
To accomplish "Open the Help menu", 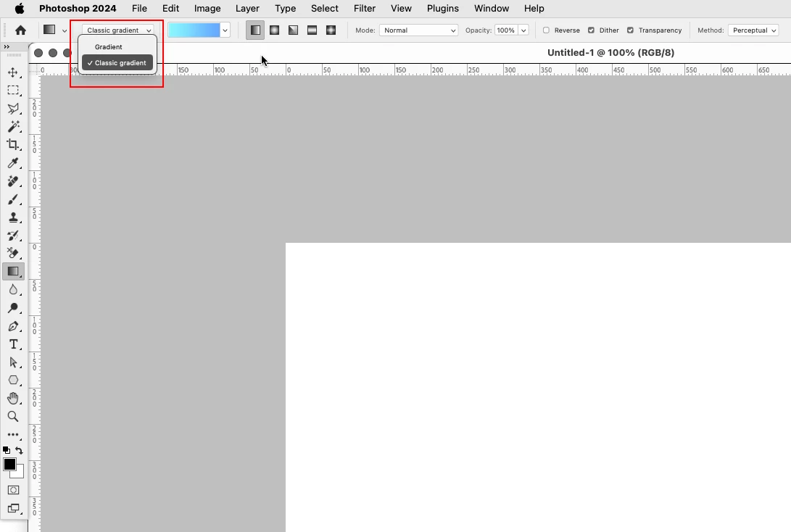I will click(534, 9).
